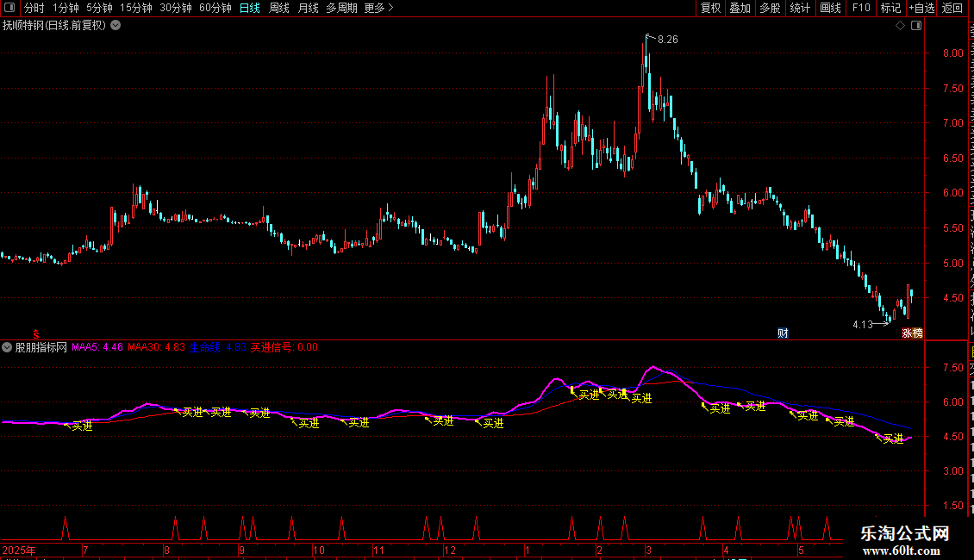The height and width of the screenshot is (560, 974).
Task: Switch to 日线 daily chart
Action: coord(250,8)
